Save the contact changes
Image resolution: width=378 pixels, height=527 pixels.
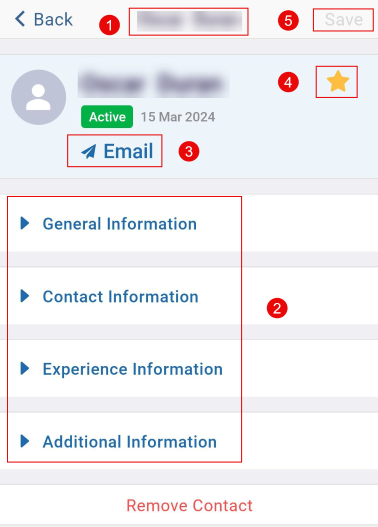click(343, 19)
